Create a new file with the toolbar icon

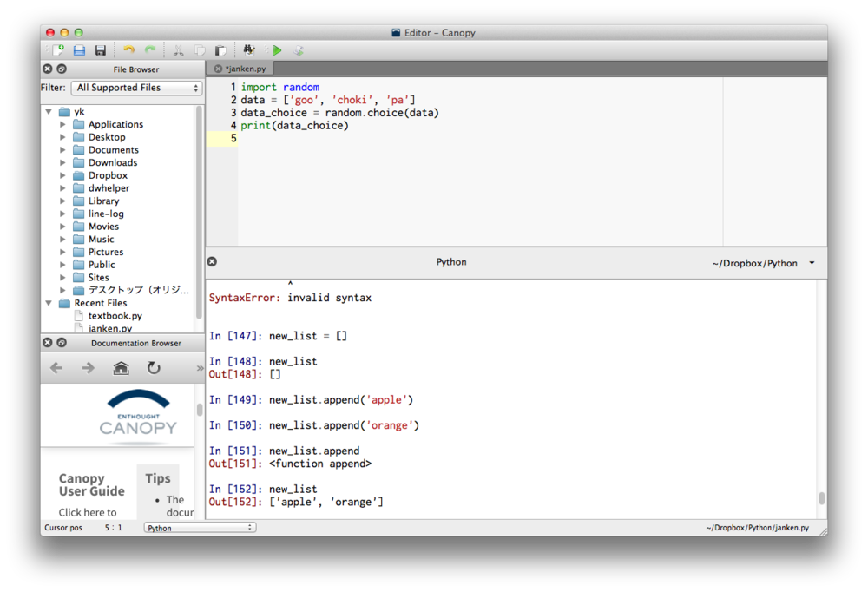[57, 50]
